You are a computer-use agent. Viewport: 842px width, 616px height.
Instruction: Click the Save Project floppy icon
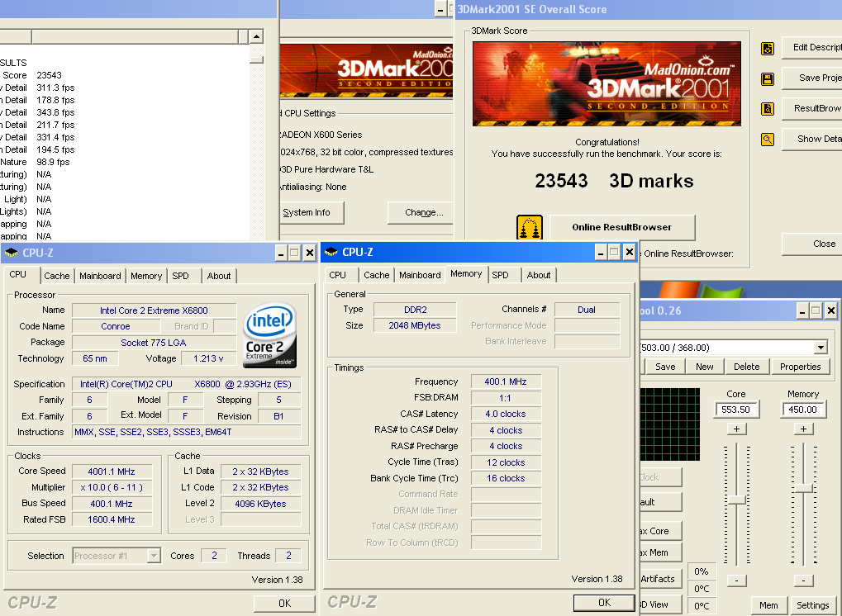pyautogui.click(x=768, y=79)
